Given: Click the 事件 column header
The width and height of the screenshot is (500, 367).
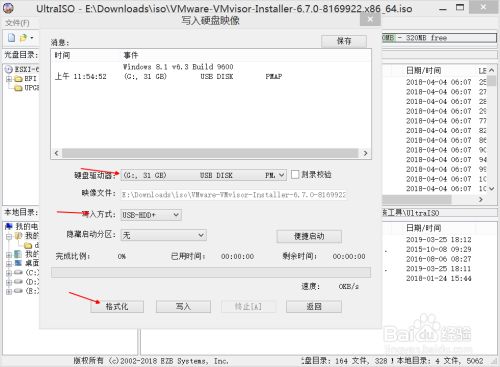Looking at the screenshot, I should coord(131,55).
